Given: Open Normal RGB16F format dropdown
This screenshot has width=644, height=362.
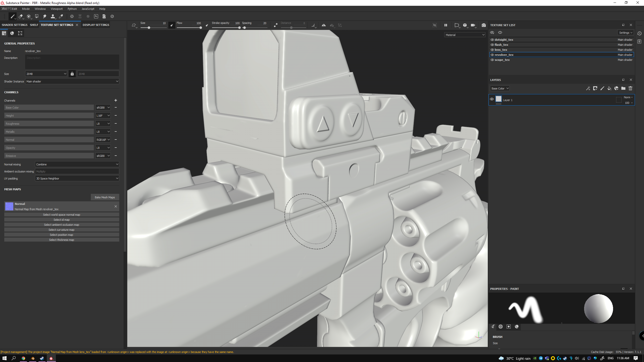Looking at the screenshot, I should (103, 140).
